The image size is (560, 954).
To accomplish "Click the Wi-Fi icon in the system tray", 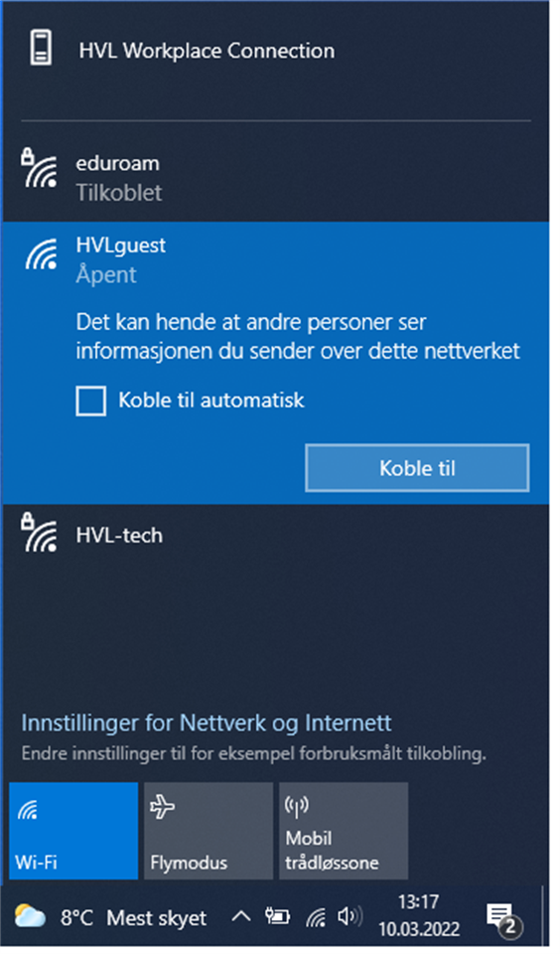I will point(316,917).
